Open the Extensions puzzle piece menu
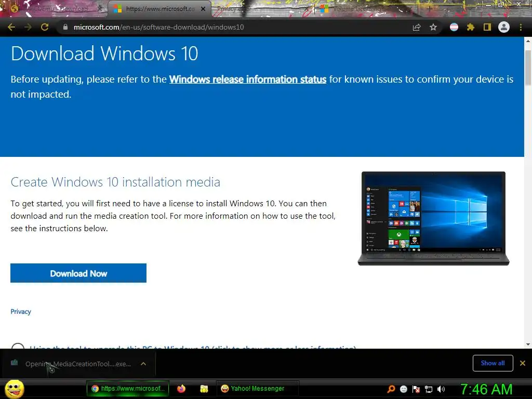 click(x=471, y=27)
